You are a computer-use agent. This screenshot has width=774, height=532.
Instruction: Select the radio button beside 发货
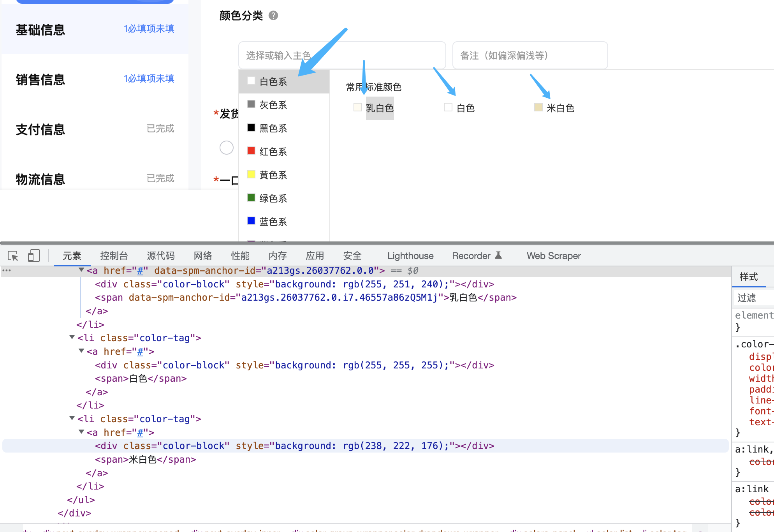226,147
